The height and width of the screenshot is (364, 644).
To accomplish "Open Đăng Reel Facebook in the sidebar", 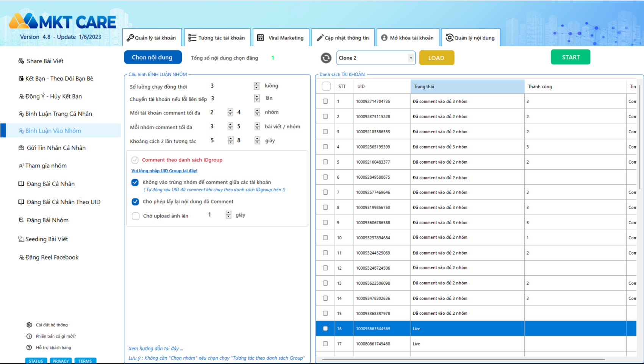I will click(x=52, y=257).
